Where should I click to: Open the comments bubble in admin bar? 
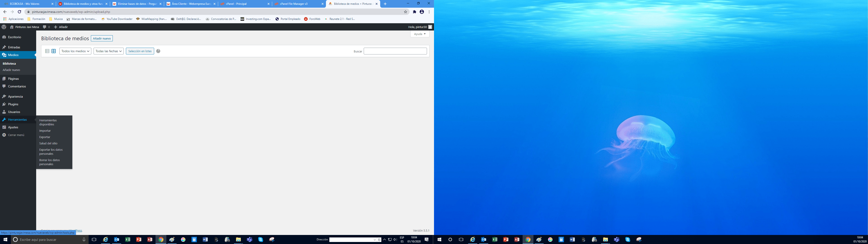[47, 27]
